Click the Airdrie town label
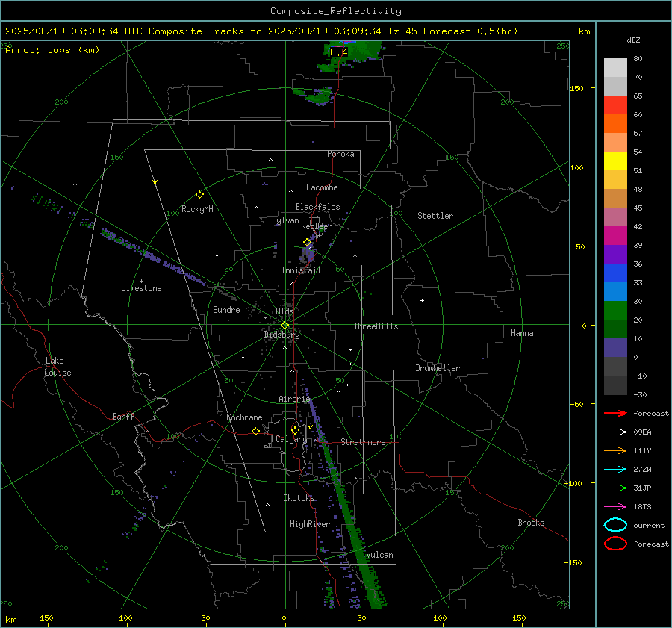672x628 pixels. tap(294, 399)
